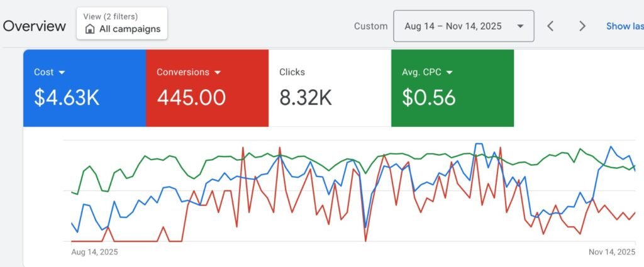Click the Aug 14, 2025 chart axis label

coord(94,252)
